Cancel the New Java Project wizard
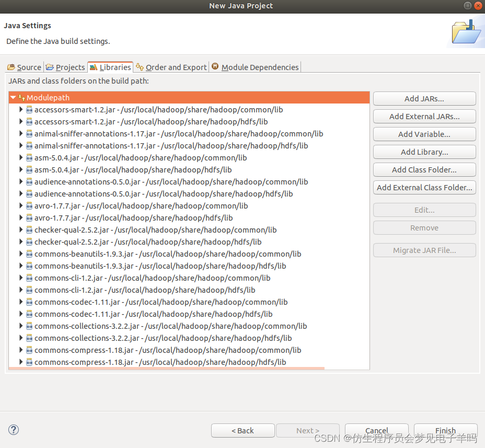Viewport: 485px width, 448px height. (x=376, y=430)
